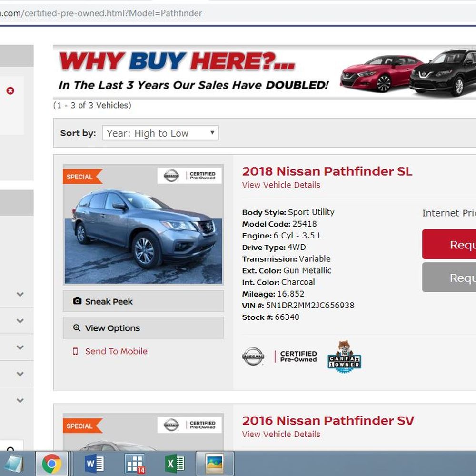The width and height of the screenshot is (476, 476).
Task: Open the CARFAX 1 Owner badge
Action: click(344, 357)
